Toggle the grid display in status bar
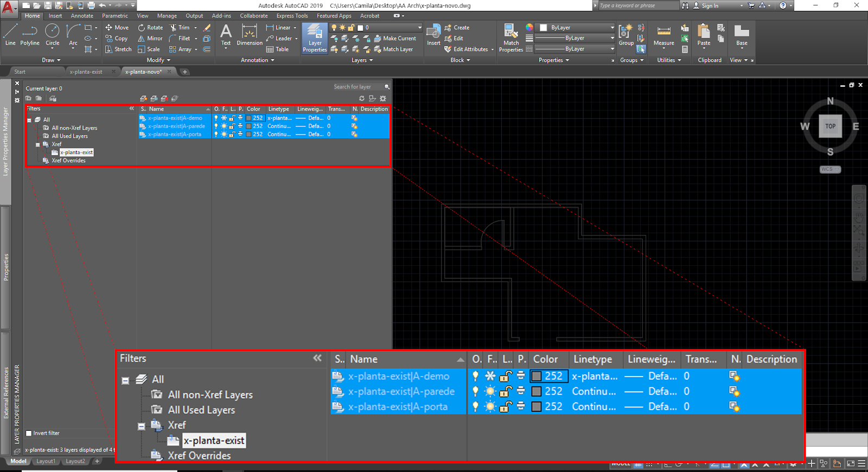This screenshot has height=472, width=868. [x=639, y=464]
